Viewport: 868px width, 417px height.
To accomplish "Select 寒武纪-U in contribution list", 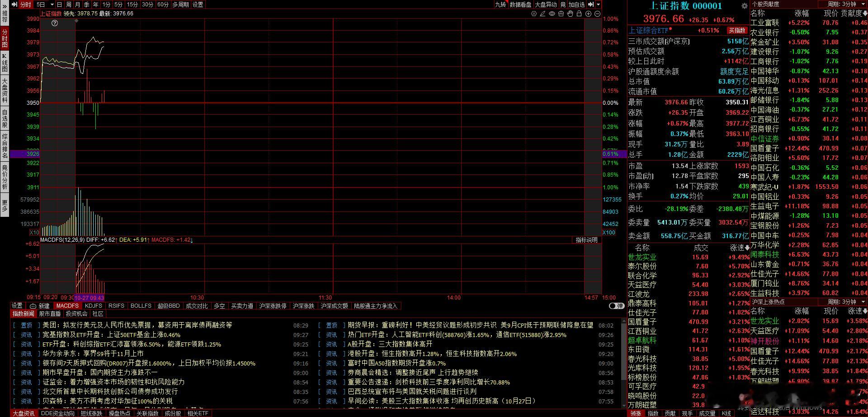I will coord(809,187).
